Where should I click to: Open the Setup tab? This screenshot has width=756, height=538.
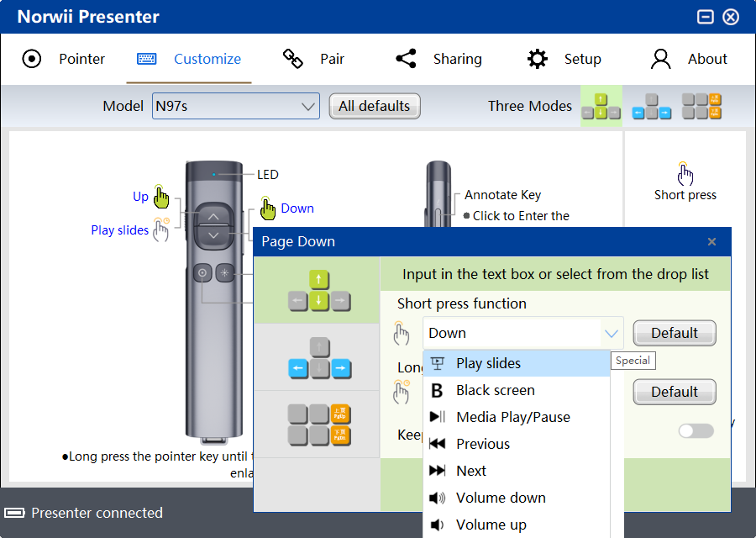pyautogui.click(x=564, y=59)
